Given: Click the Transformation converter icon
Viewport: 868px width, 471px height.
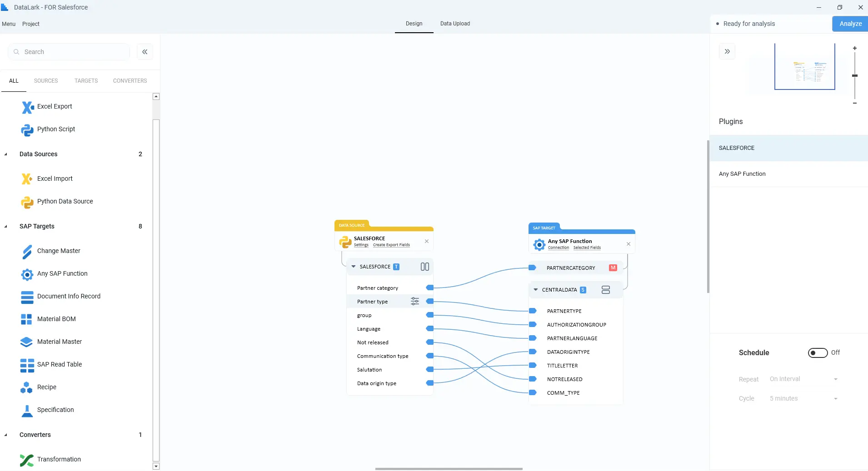Looking at the screenshot, I should click(x=27, y=460).
